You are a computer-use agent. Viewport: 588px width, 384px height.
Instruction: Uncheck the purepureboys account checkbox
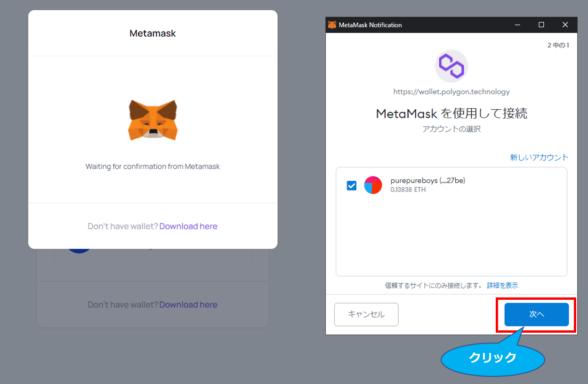tap(352, 185)
